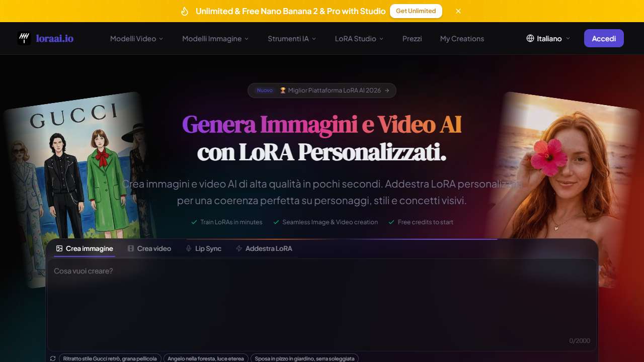
Task: Click the microphone icon next to Lip Sync
Action: 188,248
